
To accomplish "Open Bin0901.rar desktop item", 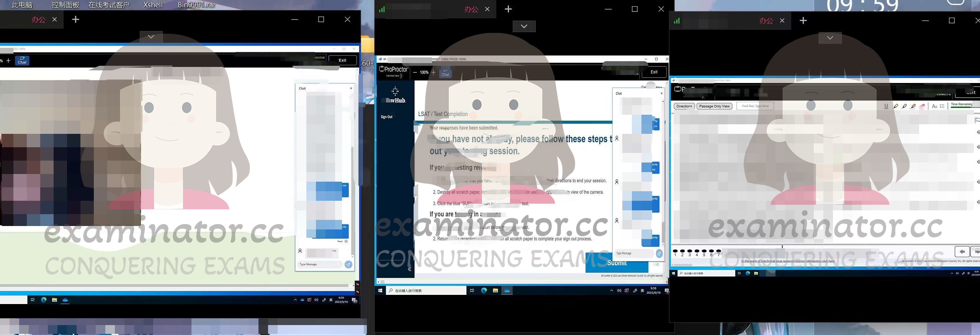I will tap(196, 5).
